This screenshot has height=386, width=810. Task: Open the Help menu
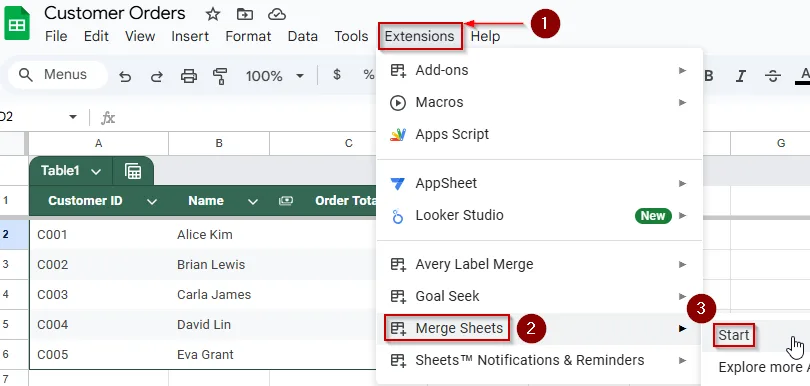(486, 36)
